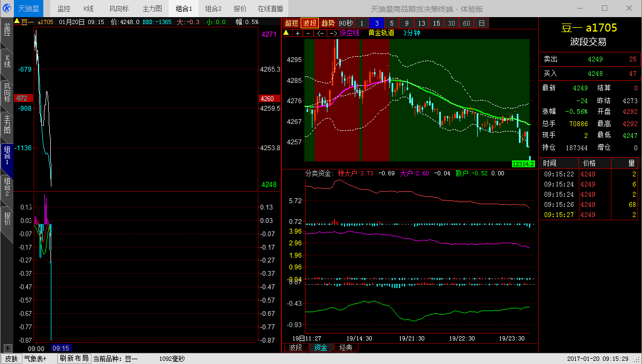
Task: Select the 经典 tab below the chart
Action: (x=346, y=347)
